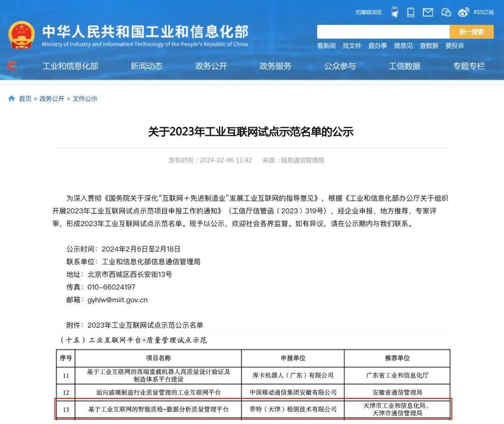This screenshot has width=504, height=424.
Task: Click the 统一搜索 search button
Action: 471,32
